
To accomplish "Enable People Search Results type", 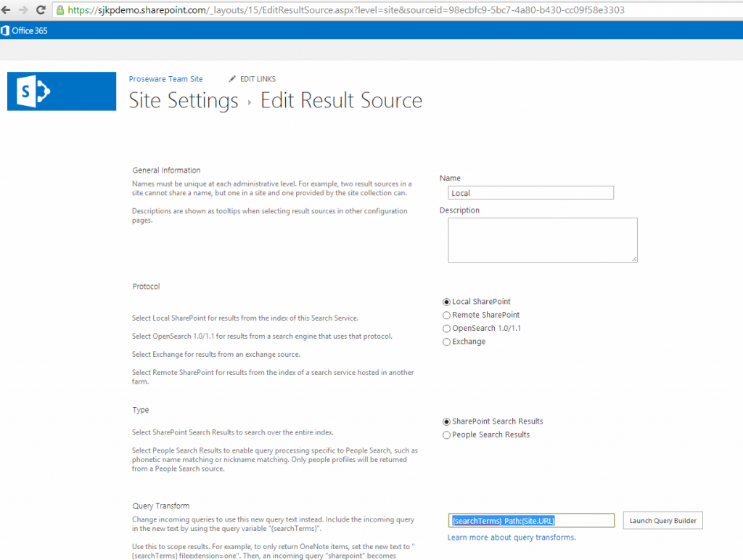I will click(446, 435).
